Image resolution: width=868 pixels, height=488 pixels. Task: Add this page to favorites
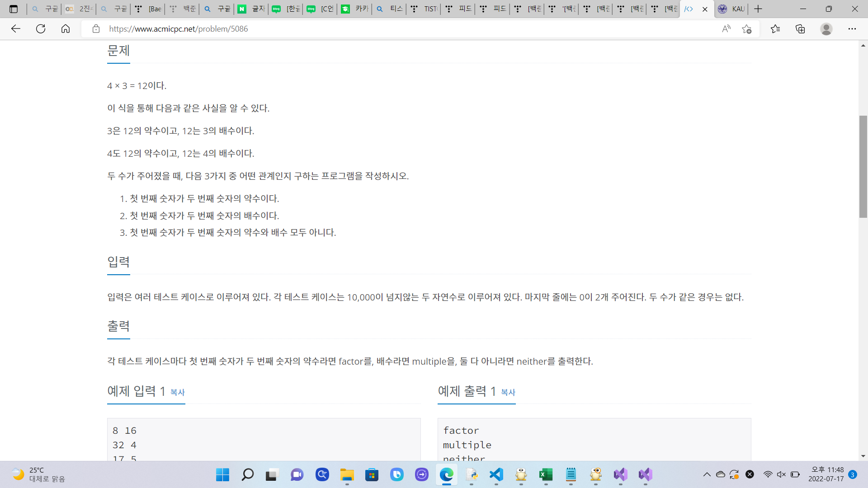(746, 29)
